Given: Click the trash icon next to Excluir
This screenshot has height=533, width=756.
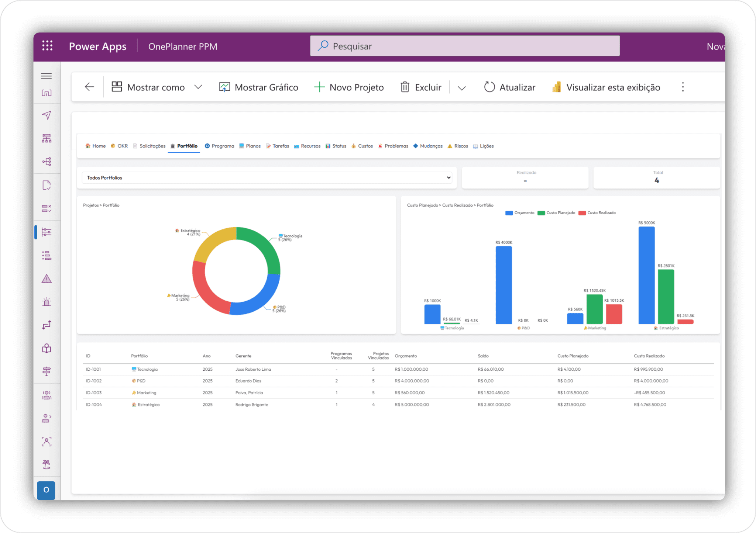Looking at the screenshot, I should tap(405, 87).
